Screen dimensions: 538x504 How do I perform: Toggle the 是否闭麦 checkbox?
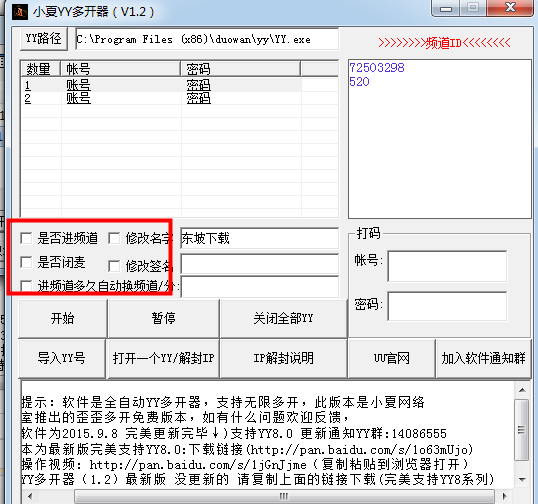(x=26, y=262)
